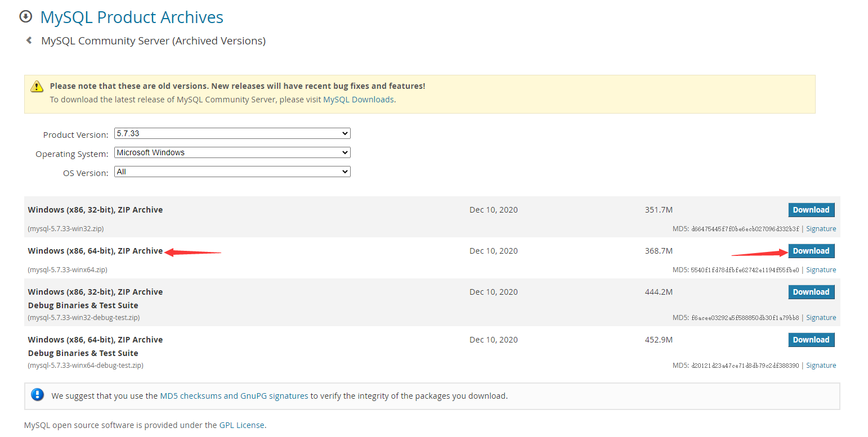Download 32-bit Debug Binaries & Test Suite
The image size is (868, 437).
[811, 292]
